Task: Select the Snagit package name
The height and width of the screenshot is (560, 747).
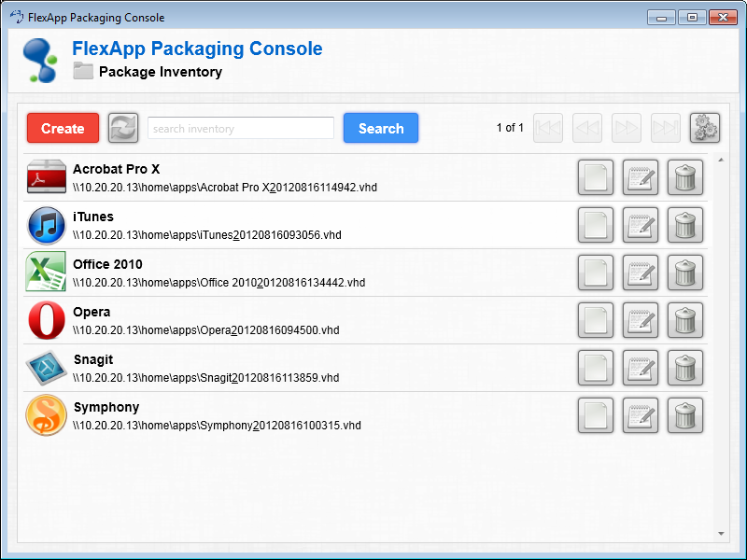Action: coord(92,359)
